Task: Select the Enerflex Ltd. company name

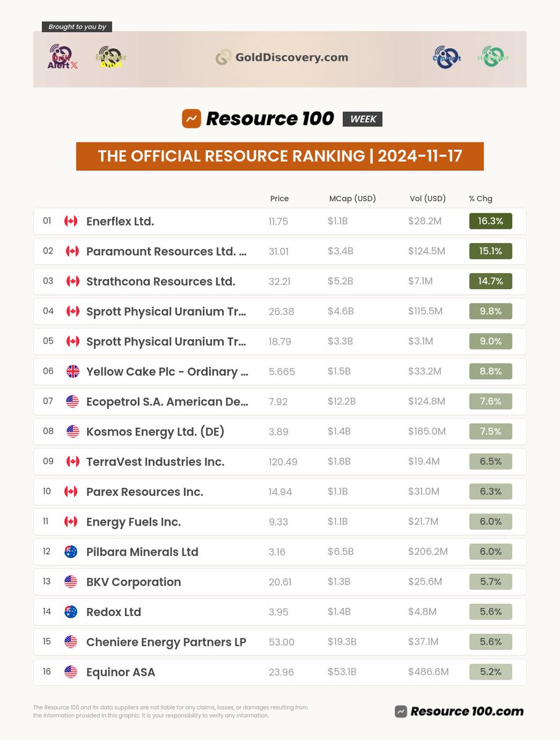Action: click(120, 221)
